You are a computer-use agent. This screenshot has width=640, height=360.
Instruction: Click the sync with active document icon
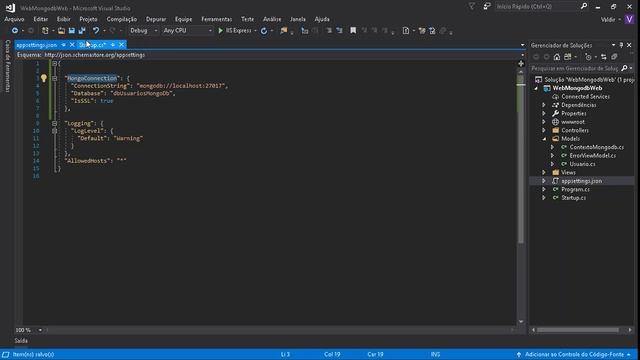pyautogui.click(x=604, y=57)
